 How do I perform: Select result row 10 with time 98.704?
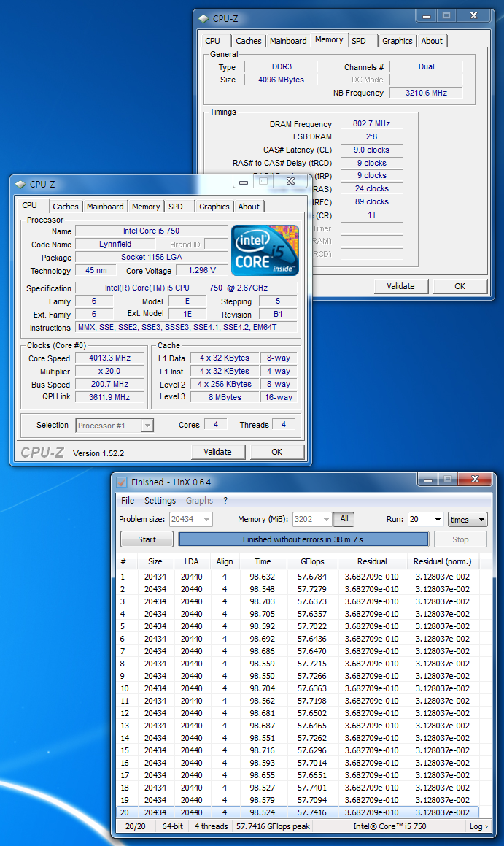click(298, 688)
